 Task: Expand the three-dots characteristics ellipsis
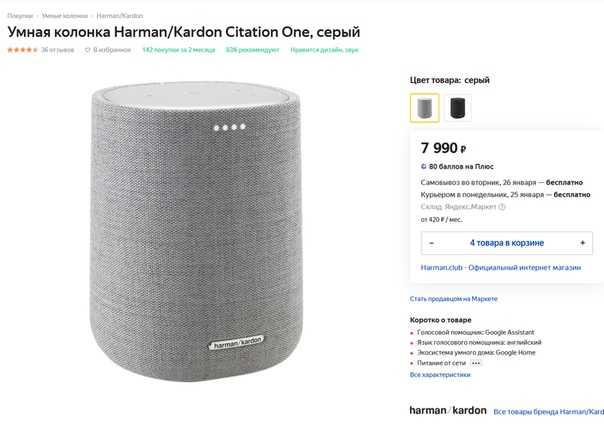(x=476, y=363)
